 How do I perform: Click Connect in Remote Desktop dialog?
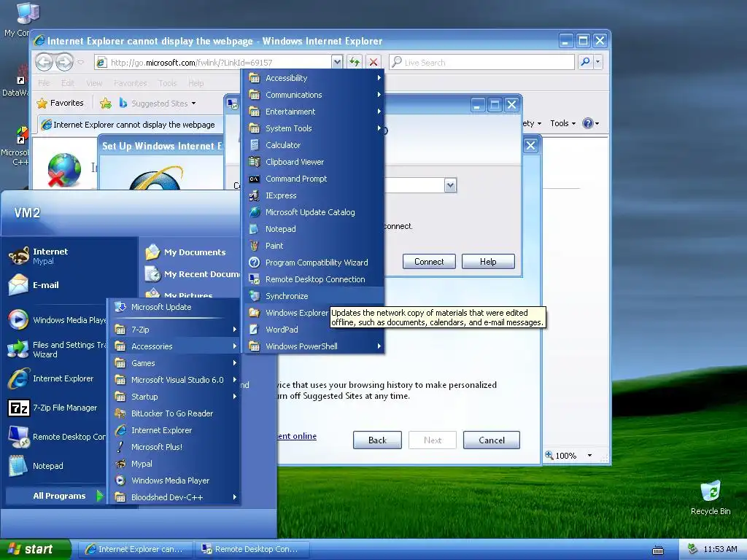429,262
